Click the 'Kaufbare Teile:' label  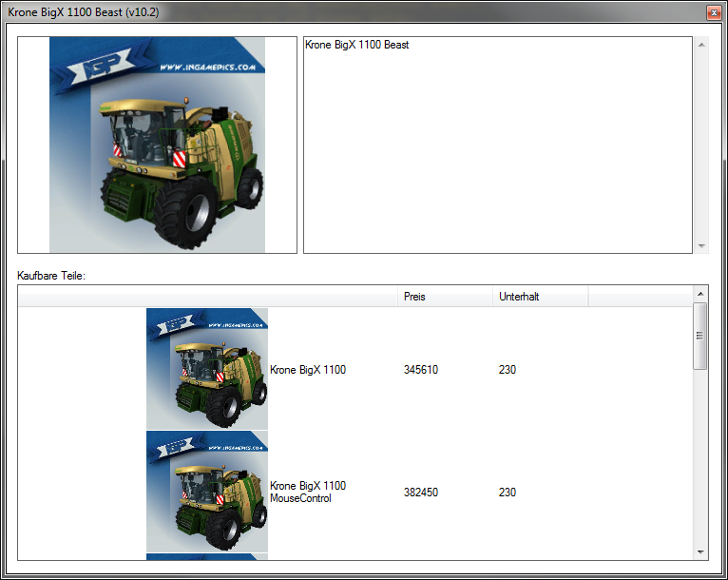click(51, 276)
